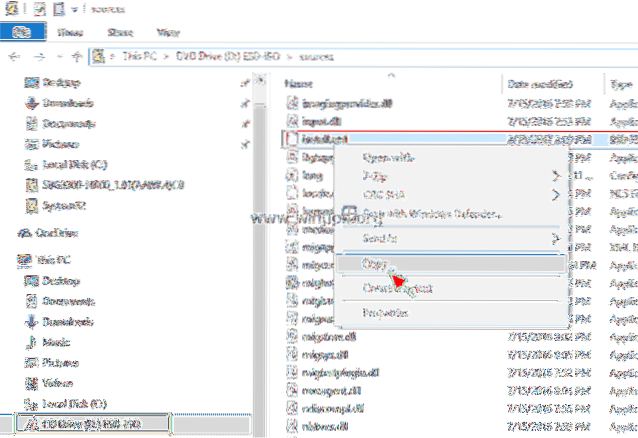
Task: Click This PC in the address bar breadcrumb
Action: click(x=134, y=57)
